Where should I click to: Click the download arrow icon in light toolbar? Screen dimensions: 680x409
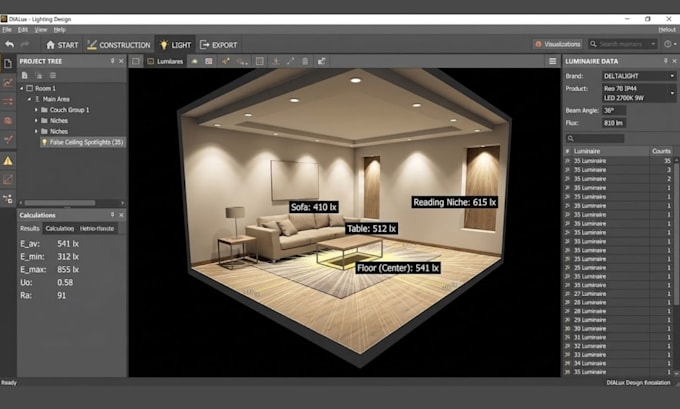tap(275, 61)
